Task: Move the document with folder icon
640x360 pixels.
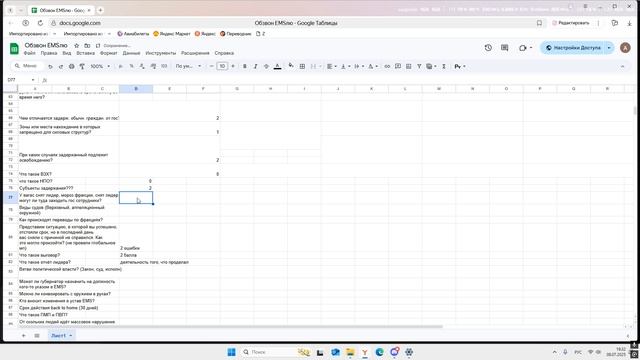Action: point(87,46)
